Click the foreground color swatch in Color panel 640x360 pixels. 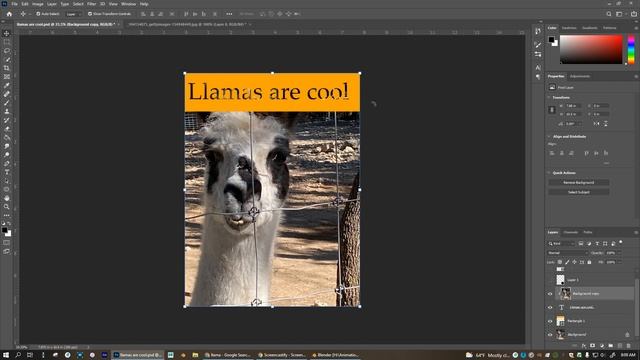551,39
